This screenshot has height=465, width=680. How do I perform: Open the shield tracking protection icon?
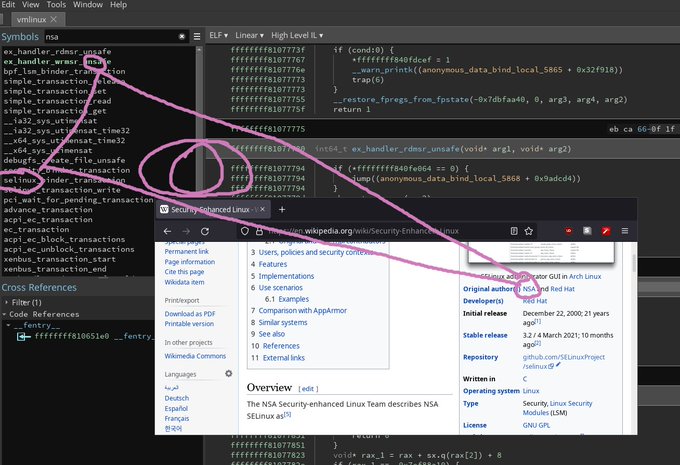tap(245, 231)
